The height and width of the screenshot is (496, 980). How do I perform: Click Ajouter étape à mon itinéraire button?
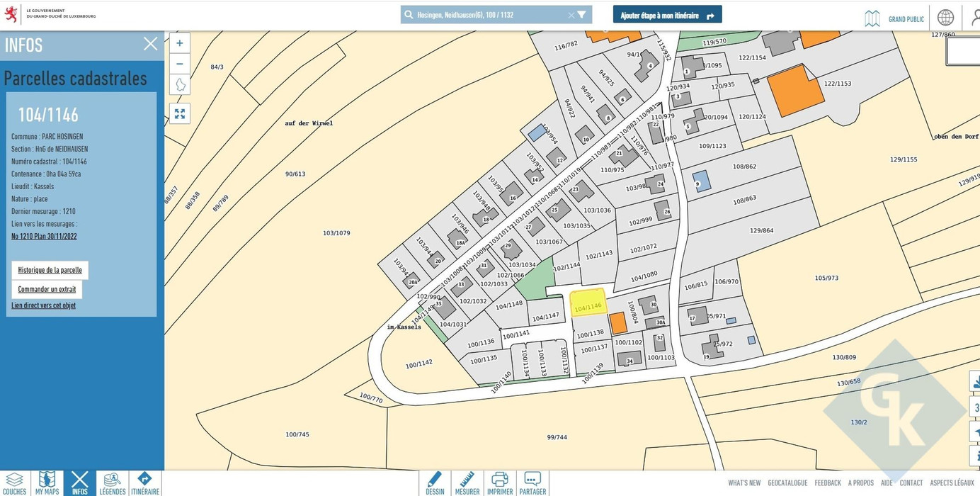coord(667,15)
